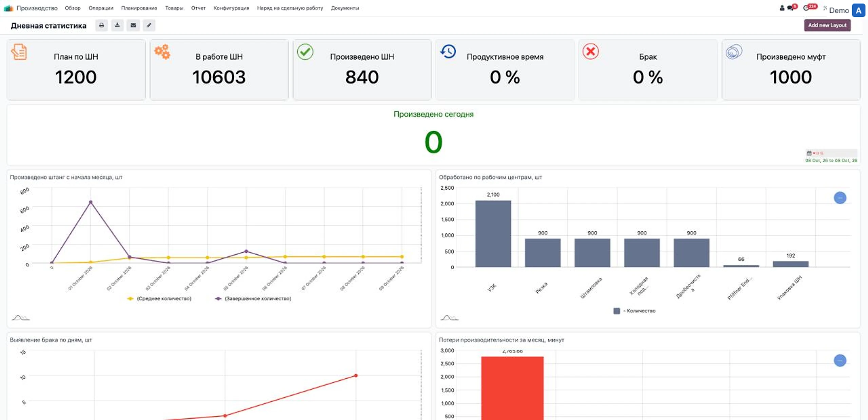Toggle Среднее количество legend series
Viewport: 868px width, 420px height.
pos(159,299)
